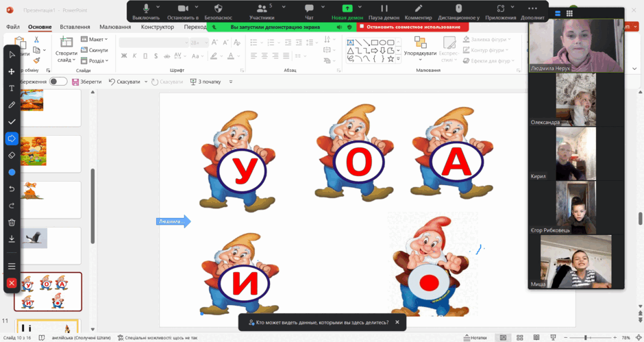Stop sharing via red Остановить совместное использование
Screen dimensions: 644x342
412,27
